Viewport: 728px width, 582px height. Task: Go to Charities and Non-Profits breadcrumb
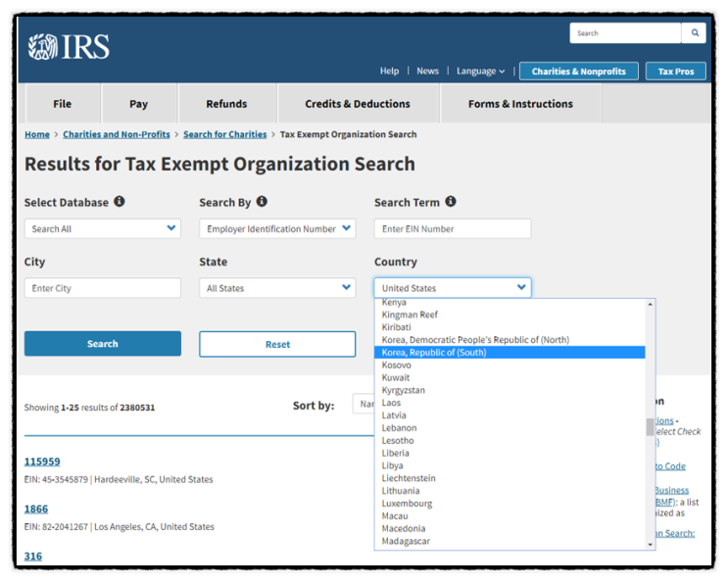point(117,134)
